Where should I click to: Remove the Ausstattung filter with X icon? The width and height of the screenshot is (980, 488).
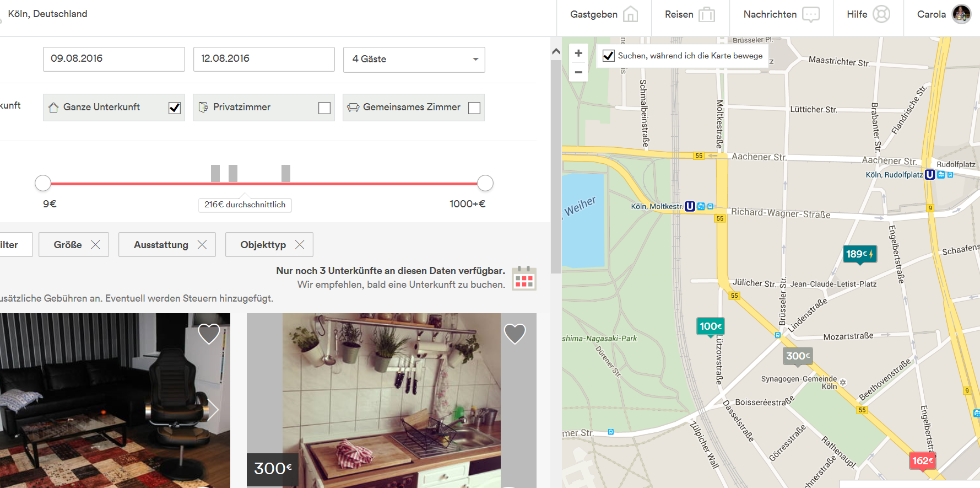coord(202,245)
